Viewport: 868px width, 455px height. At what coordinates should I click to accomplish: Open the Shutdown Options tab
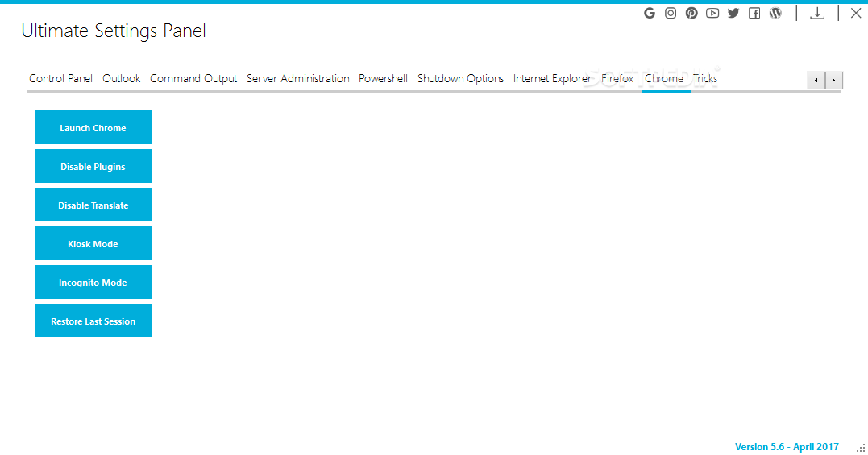coord(460,78)
